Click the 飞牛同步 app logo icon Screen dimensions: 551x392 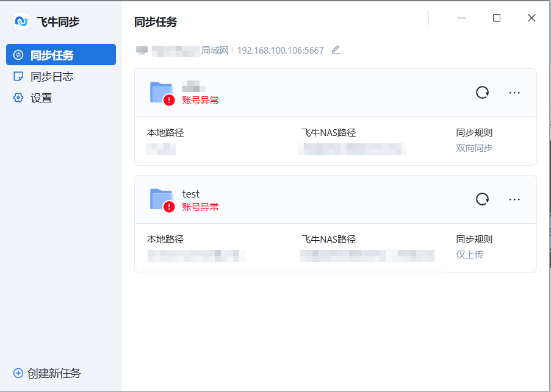(21, 22)
